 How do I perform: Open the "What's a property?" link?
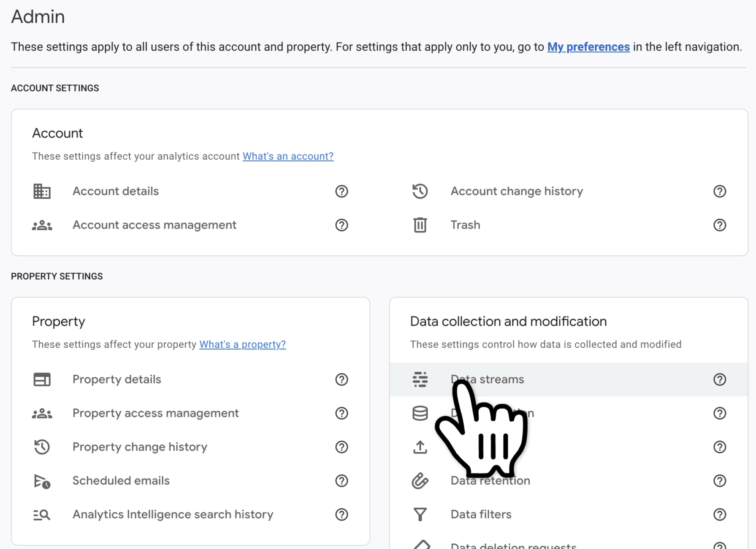point(242,344)
